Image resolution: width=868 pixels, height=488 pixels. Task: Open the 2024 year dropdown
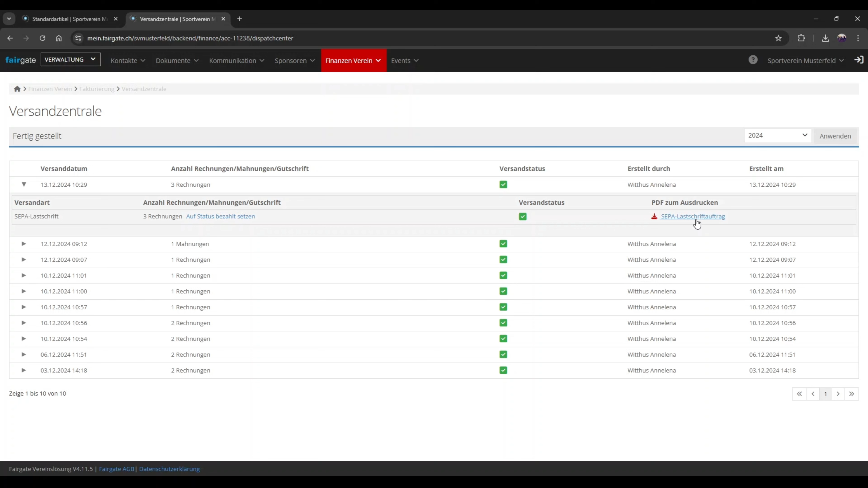point(778,135)
